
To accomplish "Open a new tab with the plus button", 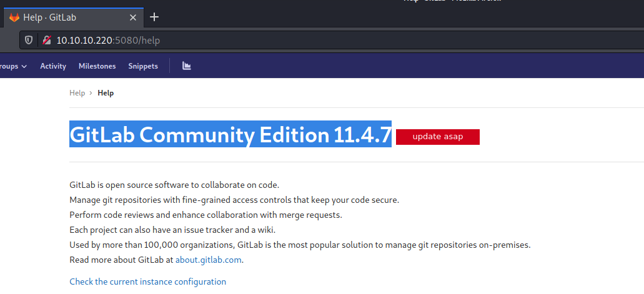I will pyautogui.click(x=154, y=17).
